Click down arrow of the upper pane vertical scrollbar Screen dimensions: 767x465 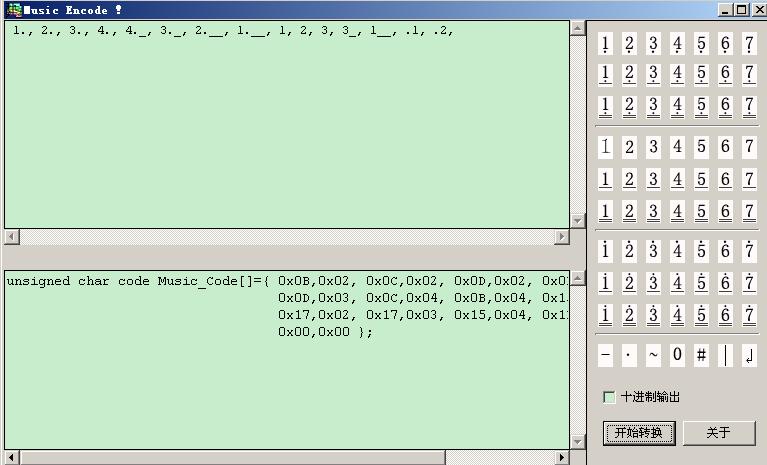[x=577, y=220]
